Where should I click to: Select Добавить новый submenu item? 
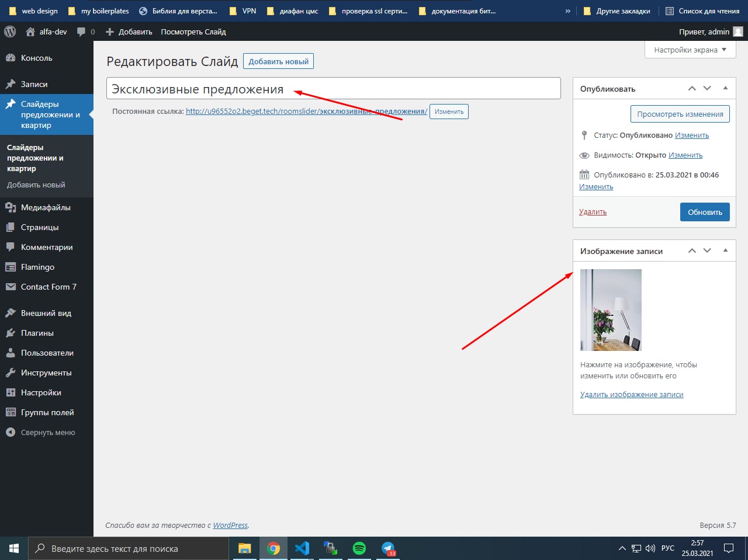(x=36, y=185)
